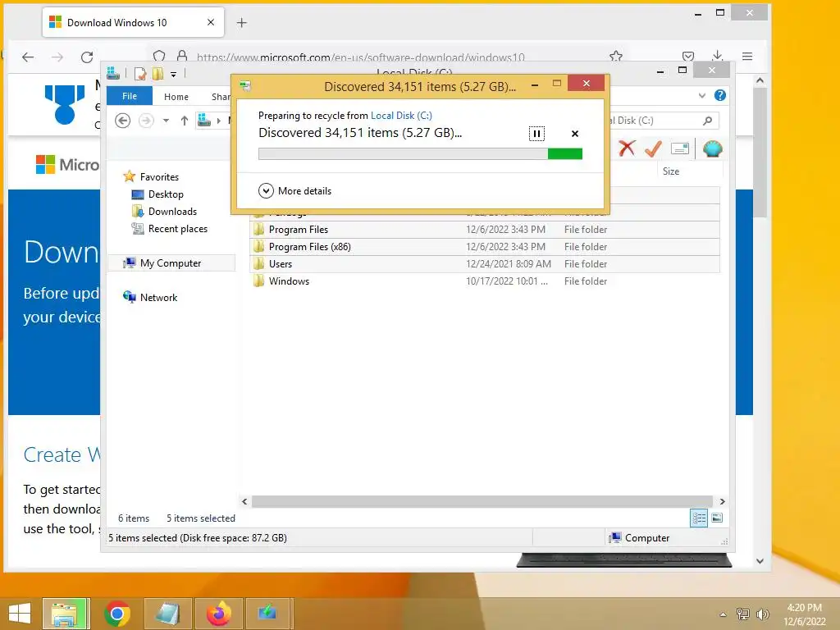Viewport: 840px width, 630px height.
Task: Switch to Large icons view
Action: coord(717,518)
